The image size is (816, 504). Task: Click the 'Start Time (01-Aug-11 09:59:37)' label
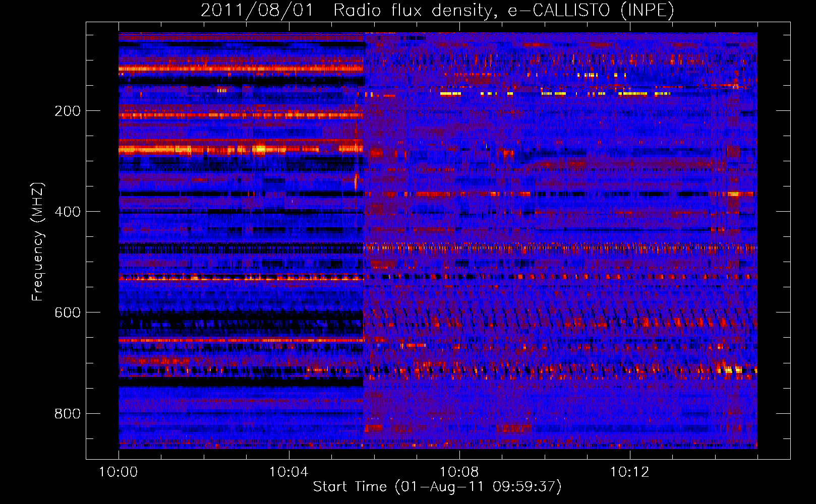(x=437, y=487)
